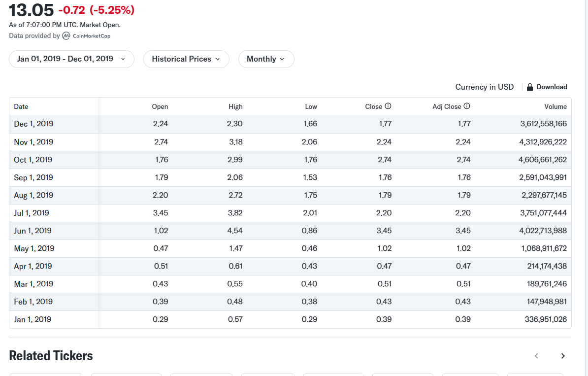Click the info icon next to Adj Close
This screenshot has width=588, height=376.
click(467, 106)
